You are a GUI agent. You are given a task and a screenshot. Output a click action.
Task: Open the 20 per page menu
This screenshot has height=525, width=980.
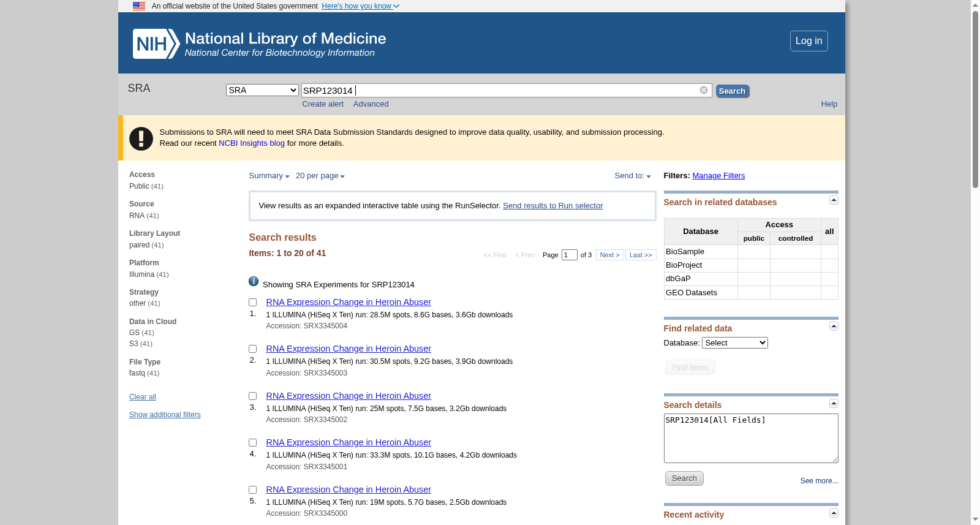(x=320, y=176)
